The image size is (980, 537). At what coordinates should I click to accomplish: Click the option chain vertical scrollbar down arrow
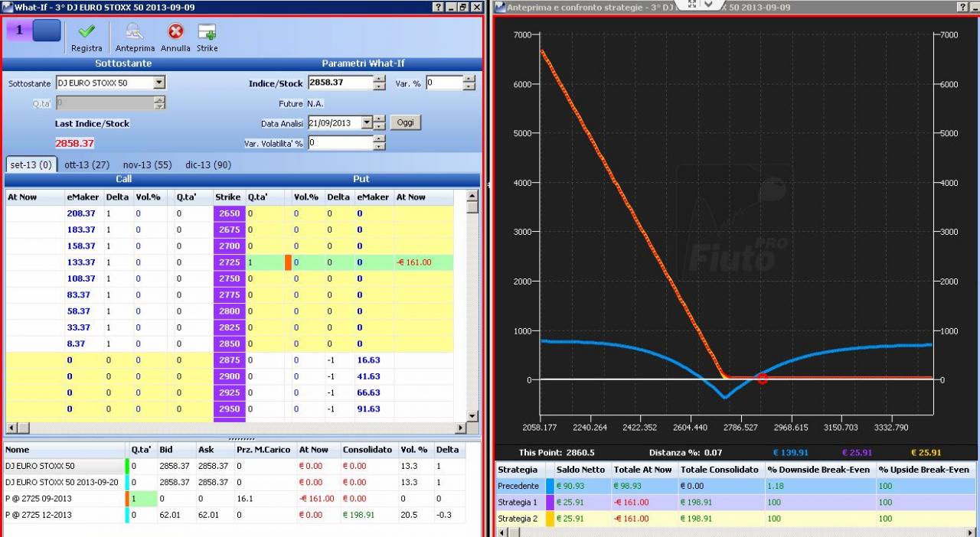click(472, 414)
